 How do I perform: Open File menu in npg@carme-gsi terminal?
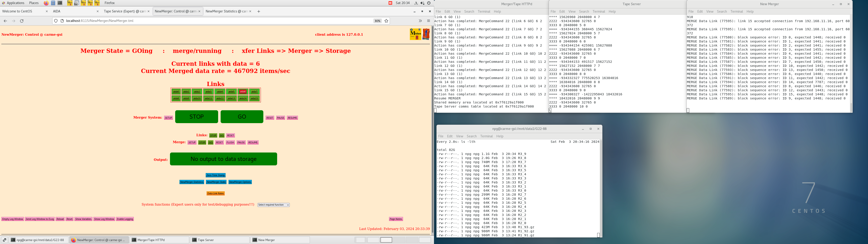click(441, 136)
